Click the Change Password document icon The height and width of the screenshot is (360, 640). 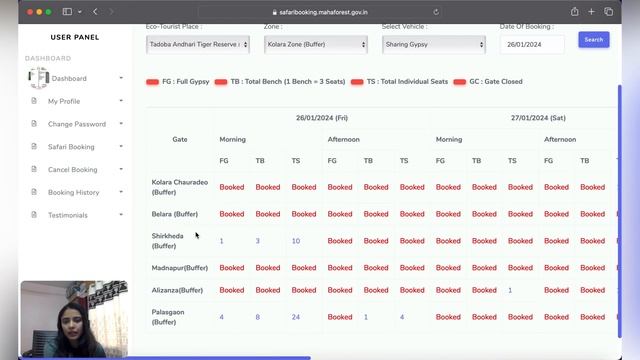pyautogui.click(x=34, y=124)
